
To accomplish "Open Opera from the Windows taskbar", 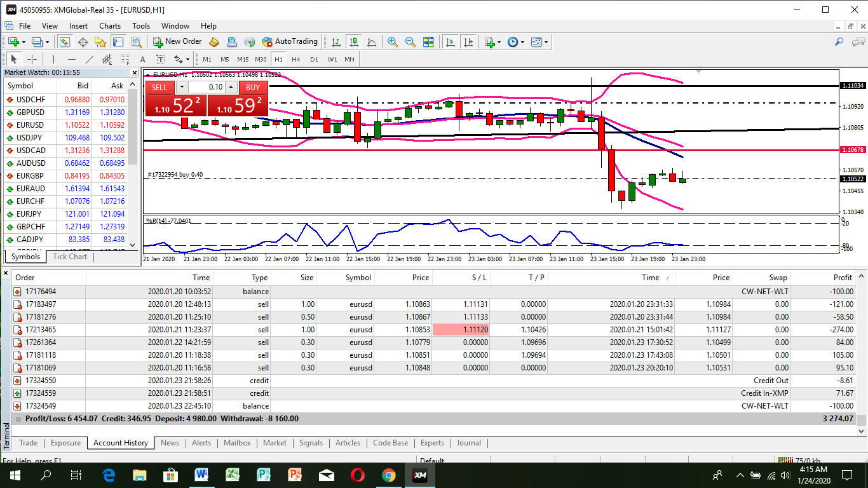I will click(x=358, y=475).
